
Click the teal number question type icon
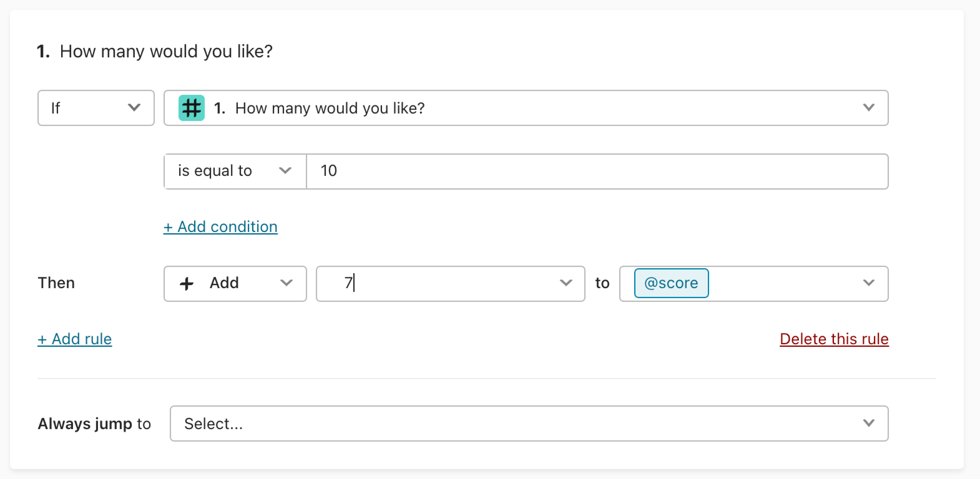point(191,108)
